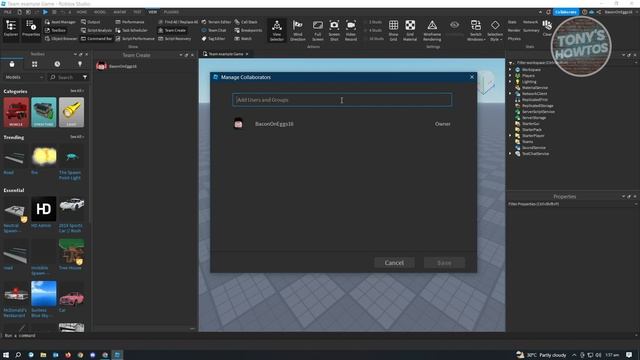Open the Tag Editor
This screenshot has width=640, height=360.
213,39
